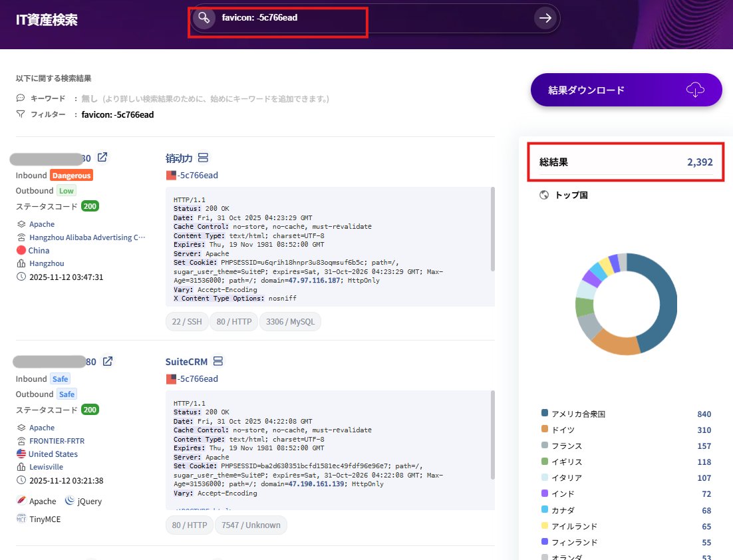This screenshot has width=733, height=560.
Task: Click the icon next to SuiteCRM title
Action: (x=220, y=361)
